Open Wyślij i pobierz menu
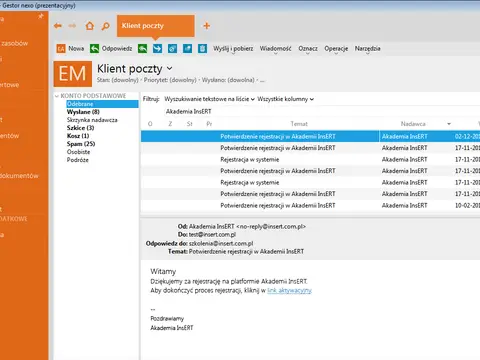This screenshot has width=480, height=360. (233, 49)
